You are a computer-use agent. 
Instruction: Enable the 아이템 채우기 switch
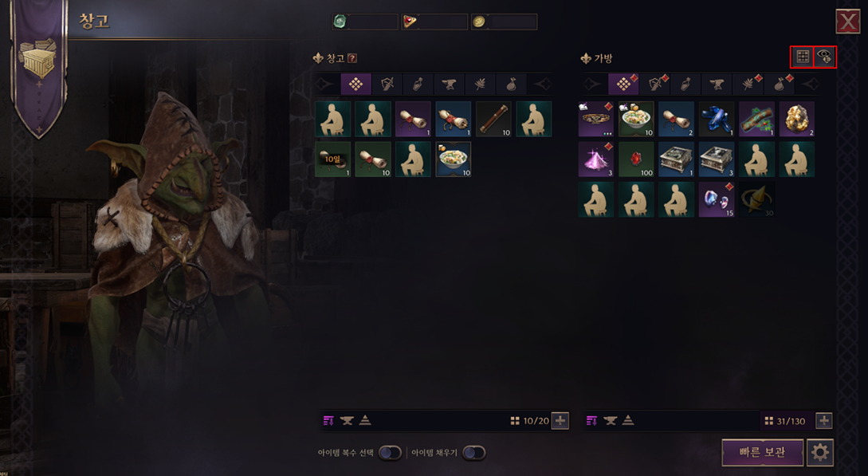coord(474,453)
